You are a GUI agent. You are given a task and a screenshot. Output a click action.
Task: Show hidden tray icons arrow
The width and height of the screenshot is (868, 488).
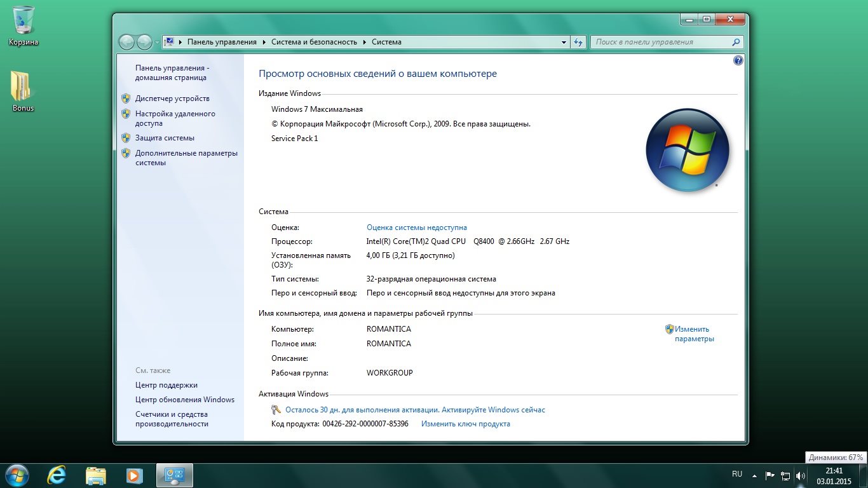click(x=754, y=475)
